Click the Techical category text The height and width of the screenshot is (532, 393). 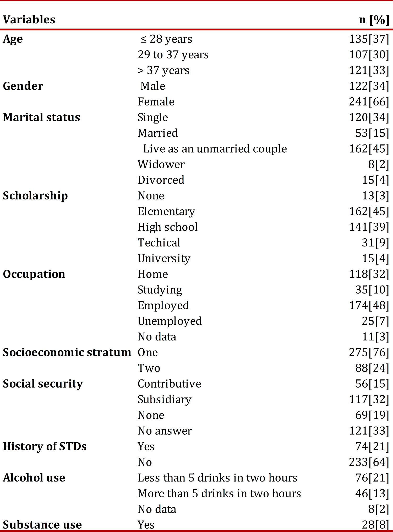[x=159, y=243]
